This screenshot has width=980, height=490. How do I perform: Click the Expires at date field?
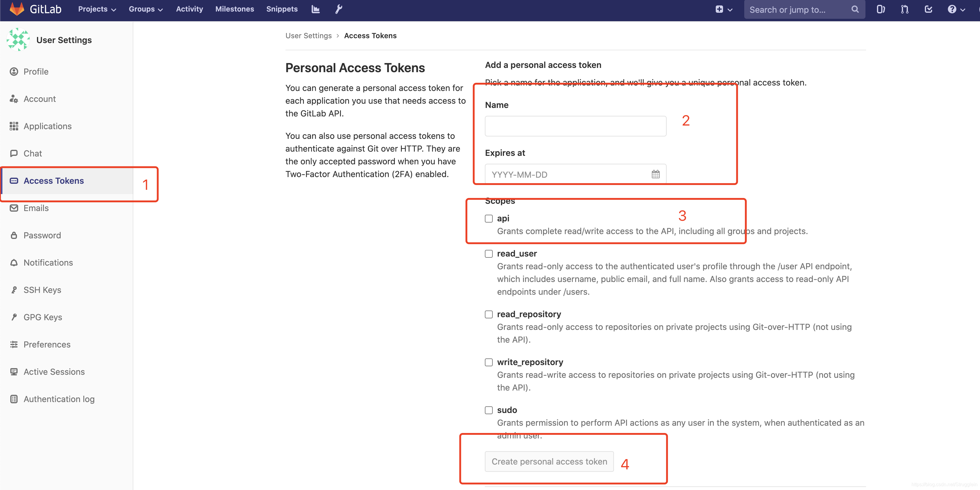pos(575,174)
